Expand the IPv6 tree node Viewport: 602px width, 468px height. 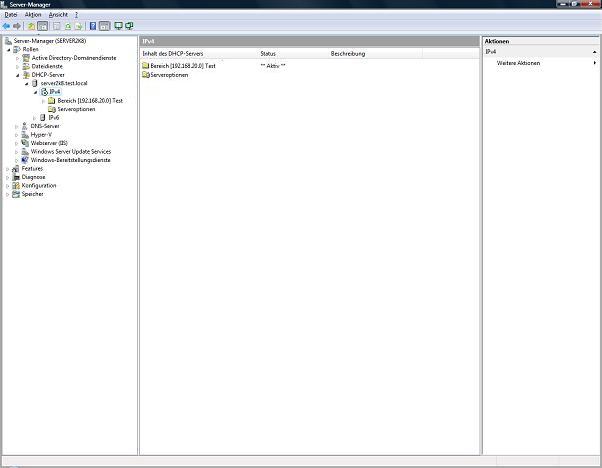click(35, 117)
